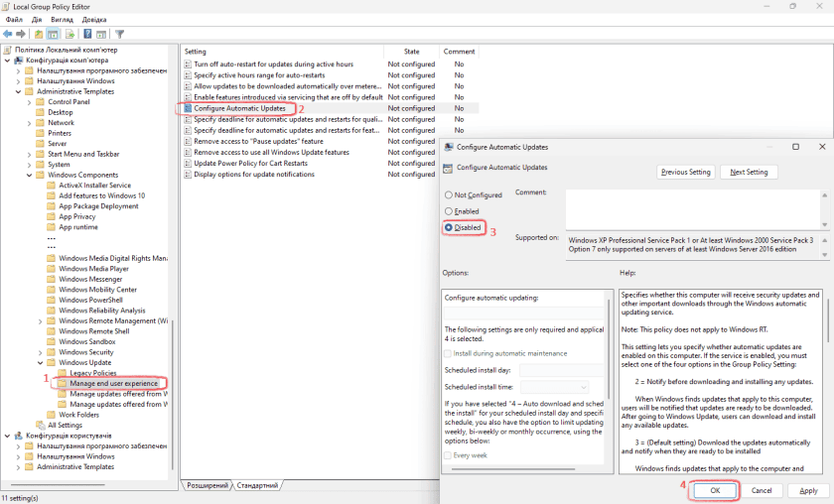Click the Next Setting button
Screen dimensions: 834x504
pyautogui.click(x=750, y=172)
